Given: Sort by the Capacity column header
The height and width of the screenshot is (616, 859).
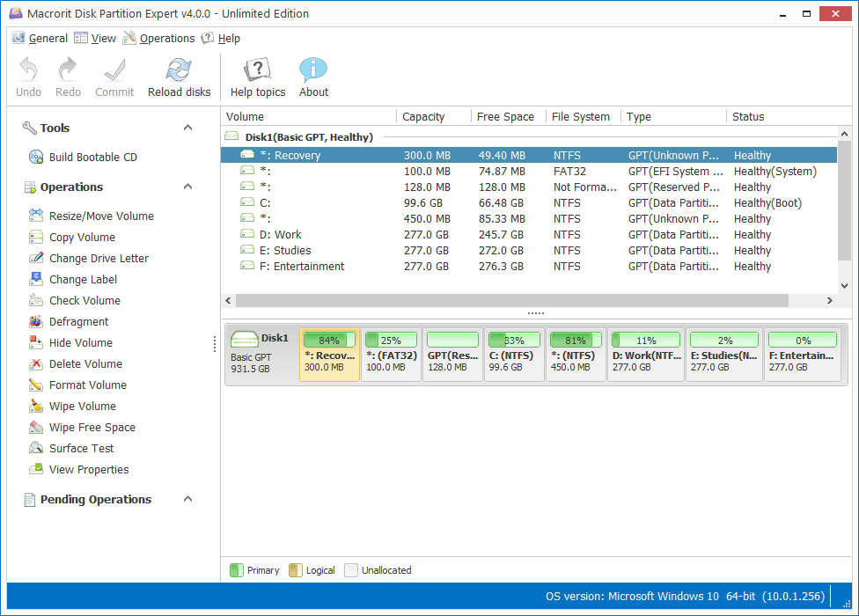Looking at the screenshot, I should pyautogui.click(x=434, y=117).
